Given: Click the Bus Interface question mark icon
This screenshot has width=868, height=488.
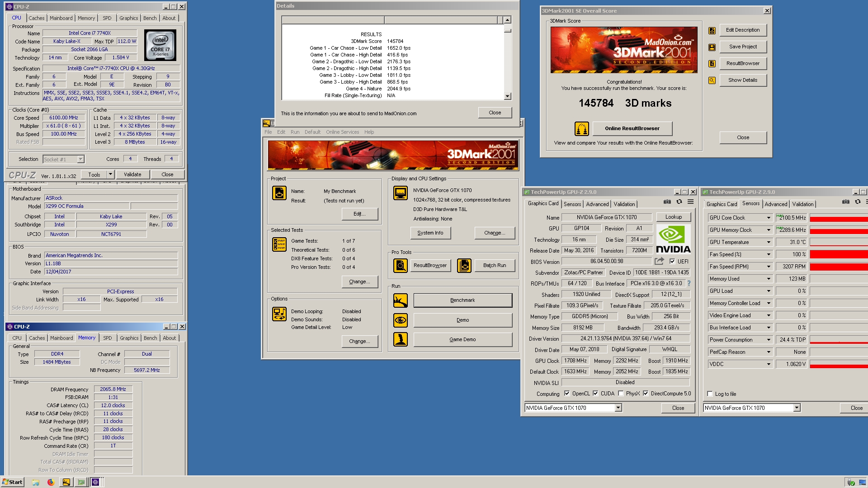Looking at the screenshot, I should (689, 283).
